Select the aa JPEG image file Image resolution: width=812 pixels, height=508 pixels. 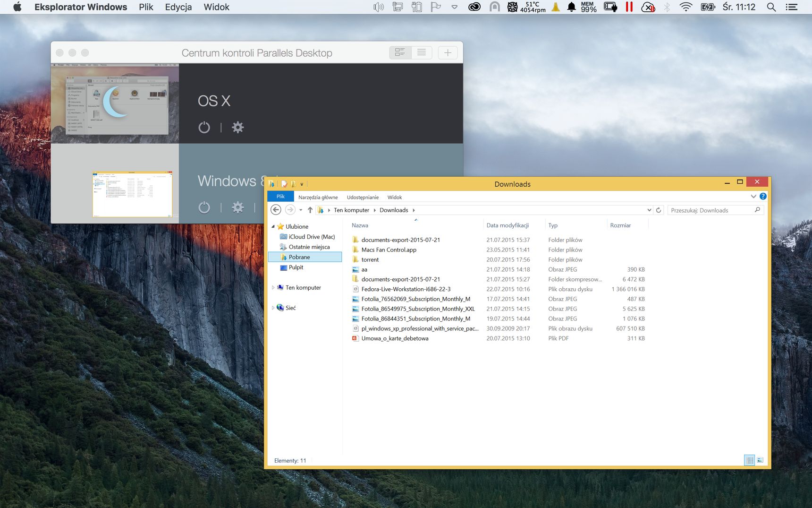(364, 269)
